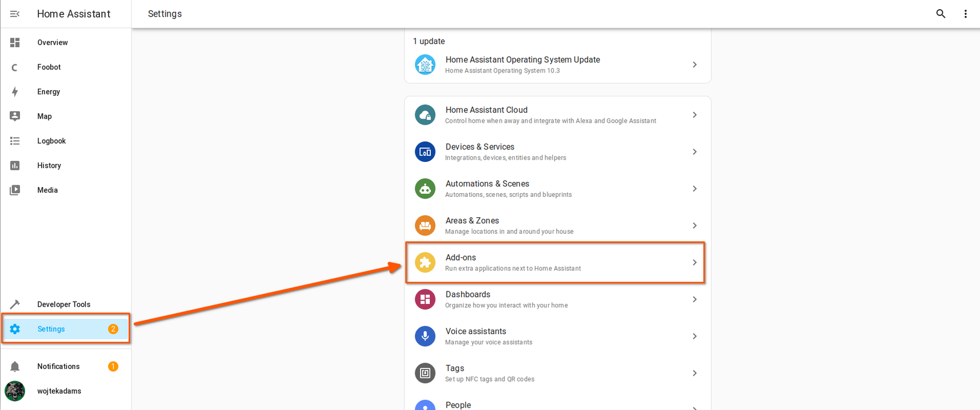The height and width of the screenshot is (410, 980).
Task: Click the Foobot icon in the sidebar
Action: [x=15, y=67]
